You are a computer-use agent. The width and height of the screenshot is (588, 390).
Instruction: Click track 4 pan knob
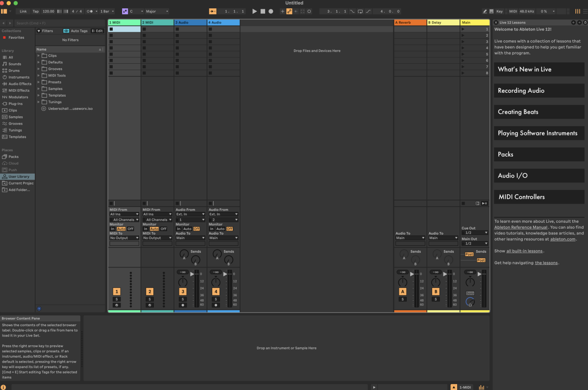(216, 282)
